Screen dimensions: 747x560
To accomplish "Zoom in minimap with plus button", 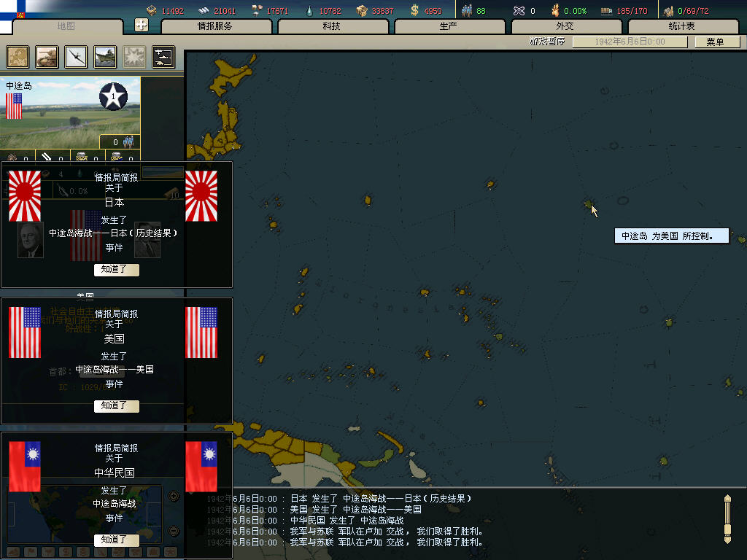I will point(174,496).
